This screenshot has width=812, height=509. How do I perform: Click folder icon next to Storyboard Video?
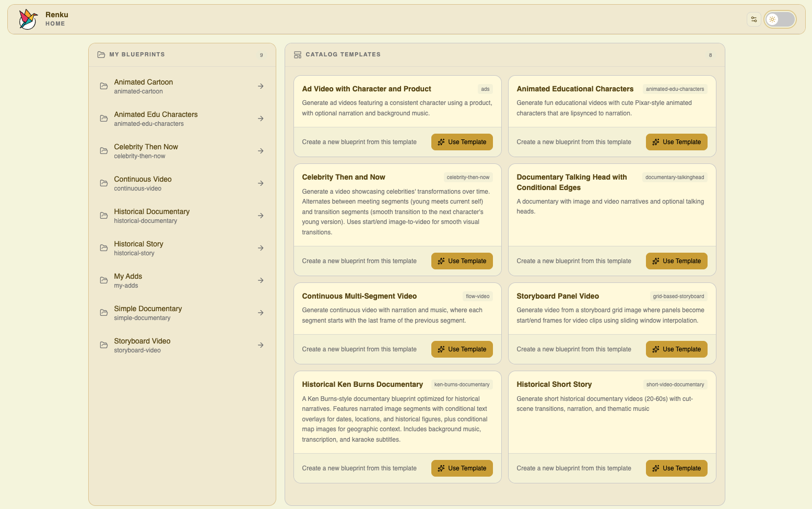tap(104, 345)
